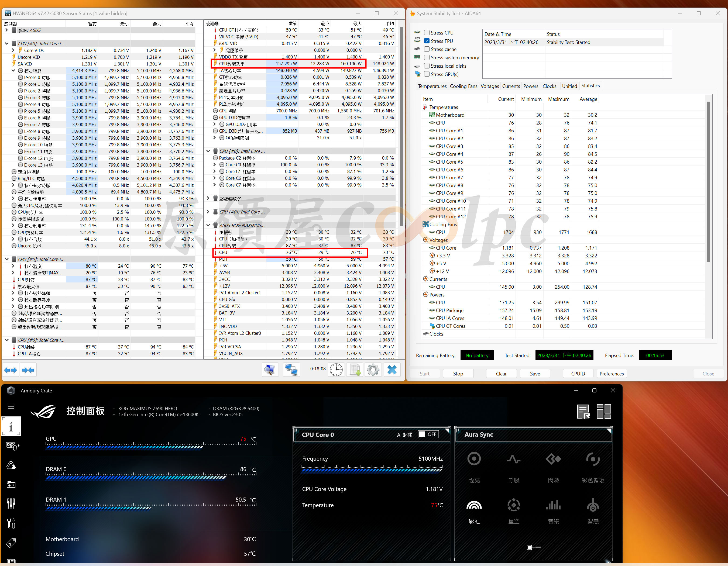Expand 系統: ASUS group in HWiNFO

7,30
